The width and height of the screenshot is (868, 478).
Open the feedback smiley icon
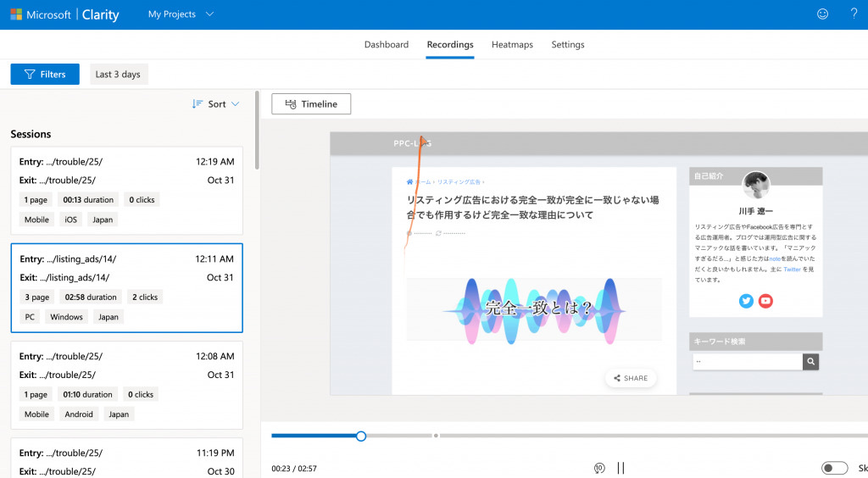(x=822, y=14)
